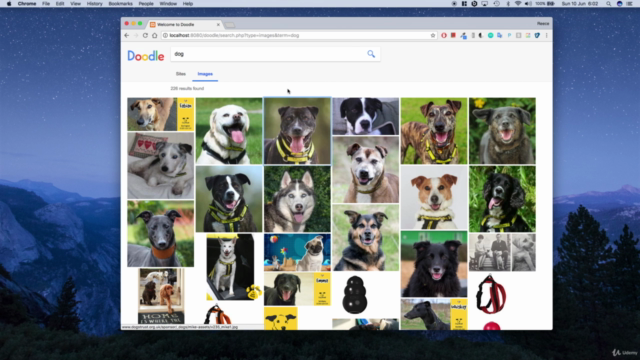Screen dimensions: 640x360
Task: Open the grey dog with yellow flowers image
Action: click(502, 131)
